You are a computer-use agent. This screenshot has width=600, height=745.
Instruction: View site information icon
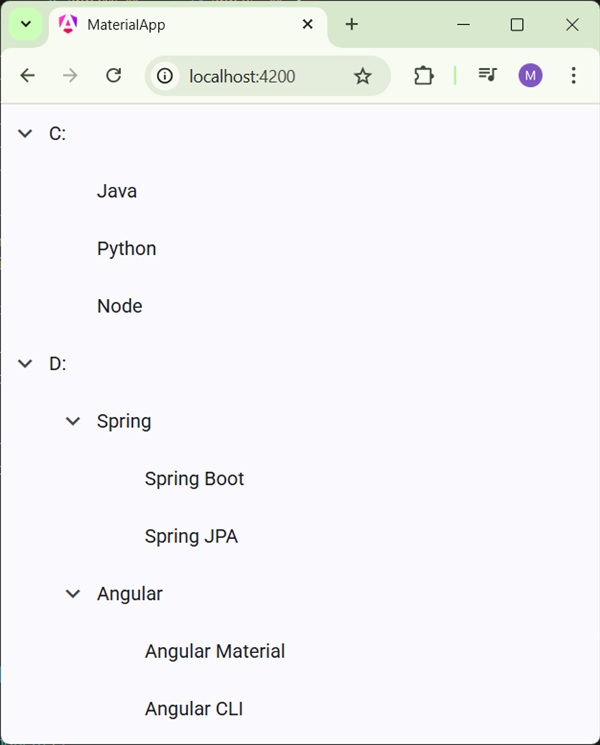(x=166, y=76)
